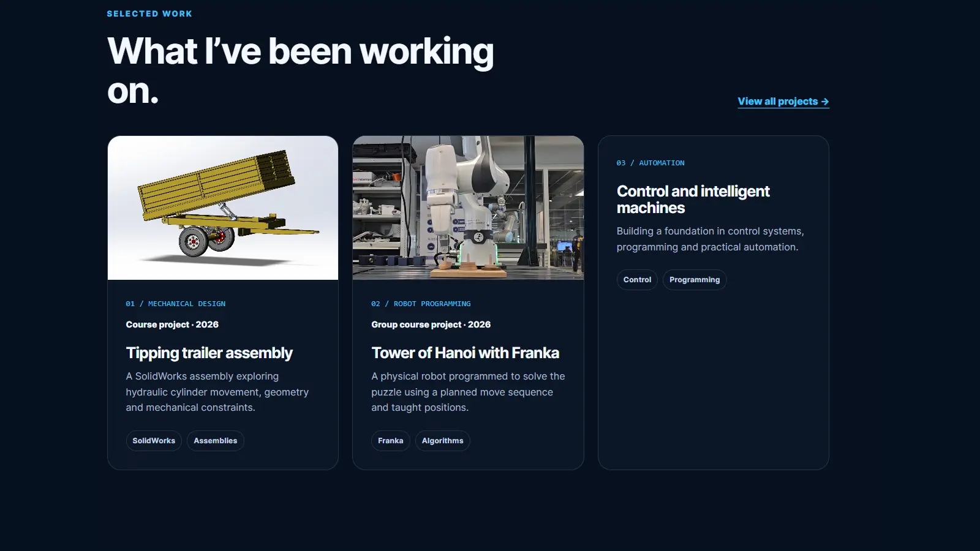Click the physical robot description paragraph
980x551 pixels.
click(x=468, y=392)
